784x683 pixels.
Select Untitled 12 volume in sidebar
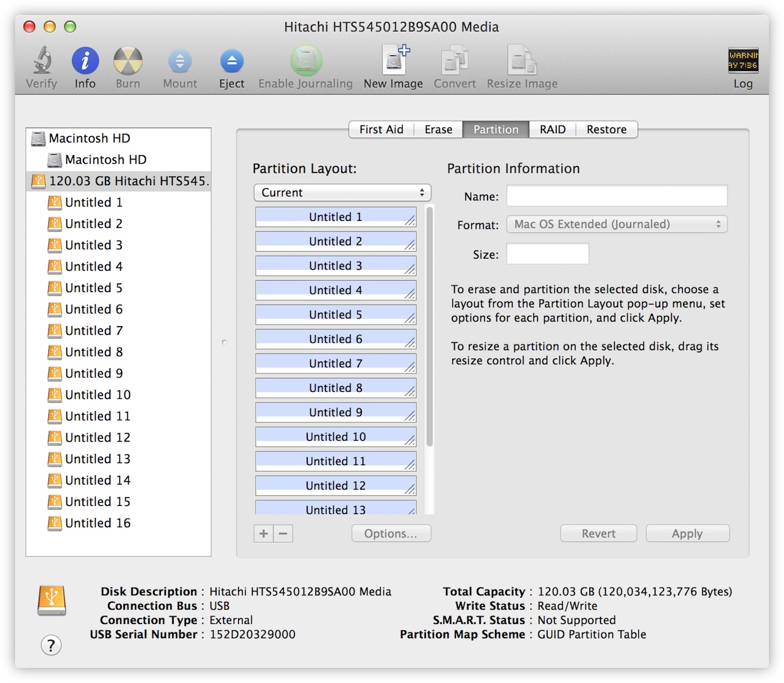pos(118,437)
